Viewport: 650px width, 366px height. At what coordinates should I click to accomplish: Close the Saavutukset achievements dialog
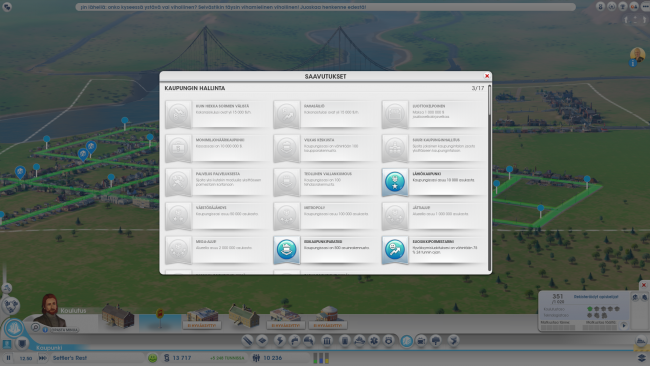click(x=487, y=76)
